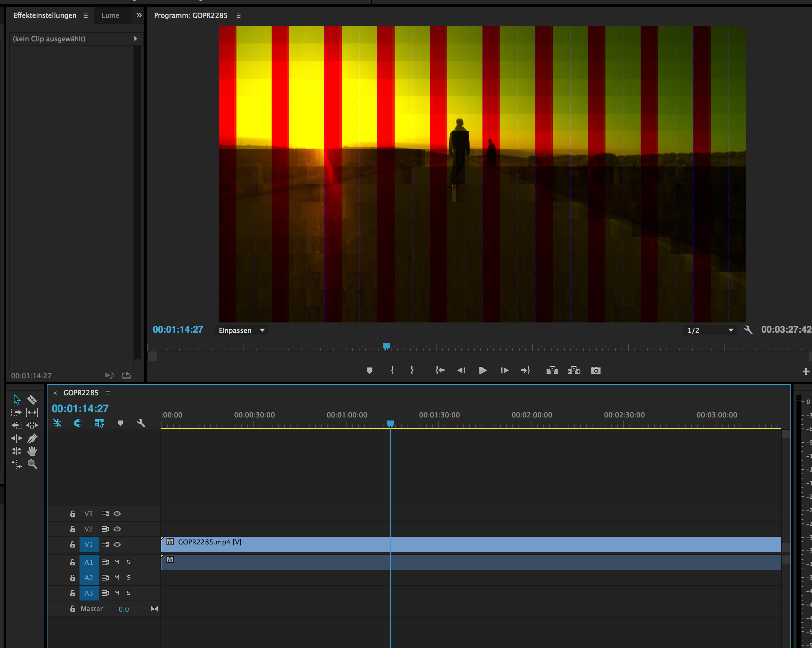This screenshot has width=812, height=648.
Task: Step back one frame
Action: [x=461, y=371]
